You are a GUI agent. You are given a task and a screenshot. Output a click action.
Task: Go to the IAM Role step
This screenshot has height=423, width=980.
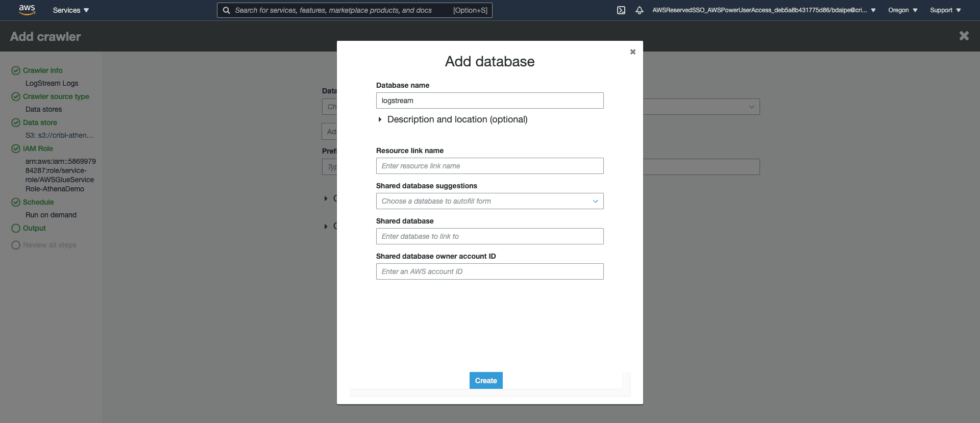click(38, 148)
